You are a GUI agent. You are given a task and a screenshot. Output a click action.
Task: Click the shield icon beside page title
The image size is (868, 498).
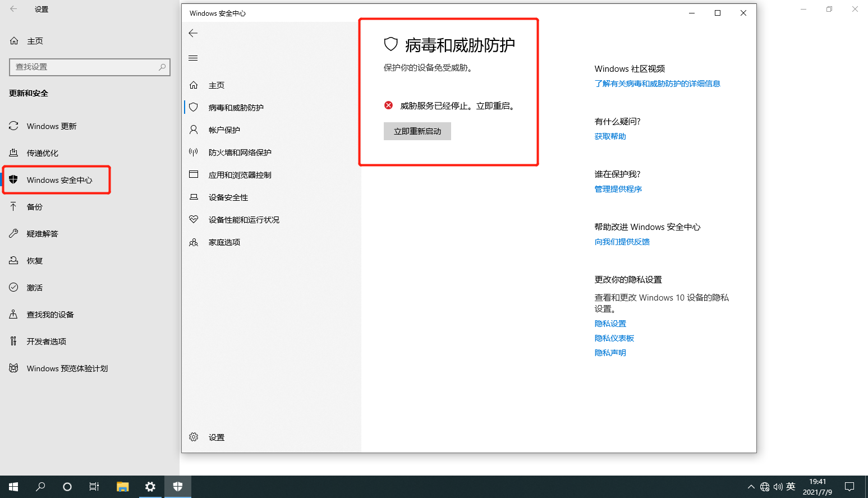(391, 44)
